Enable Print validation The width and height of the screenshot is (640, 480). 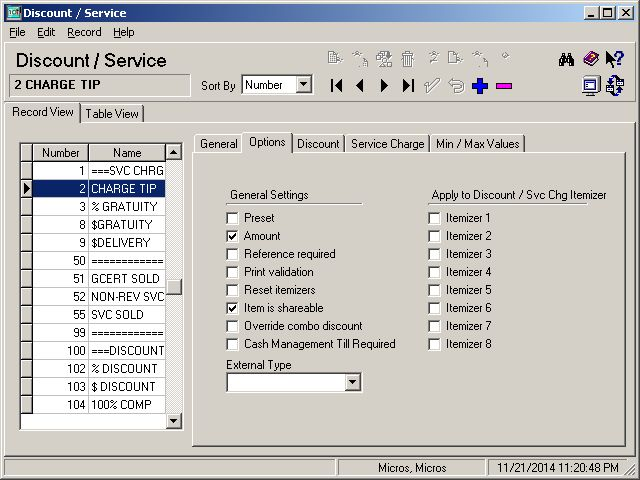(x=232, y=272)
